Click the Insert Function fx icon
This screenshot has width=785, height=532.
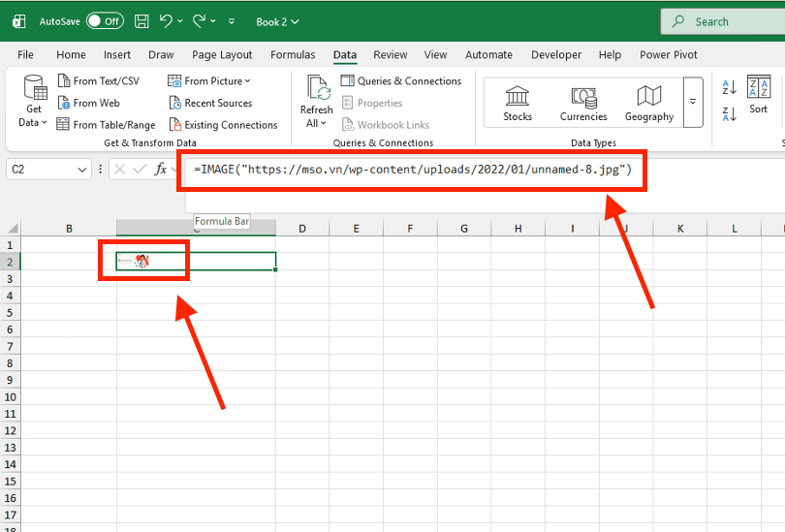160,170
